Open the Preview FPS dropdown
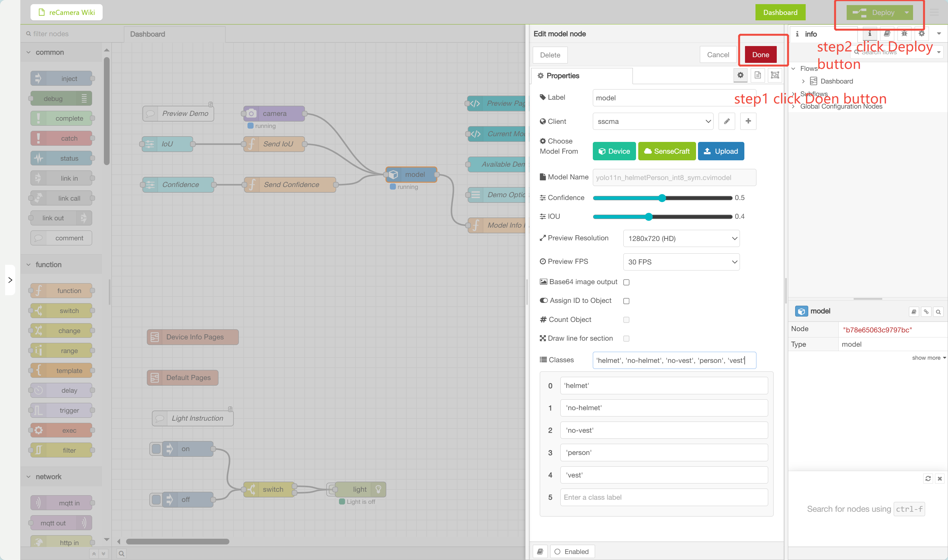Image resolution: width=948 pixels, height=560 pixels. [x=681, y=262]
